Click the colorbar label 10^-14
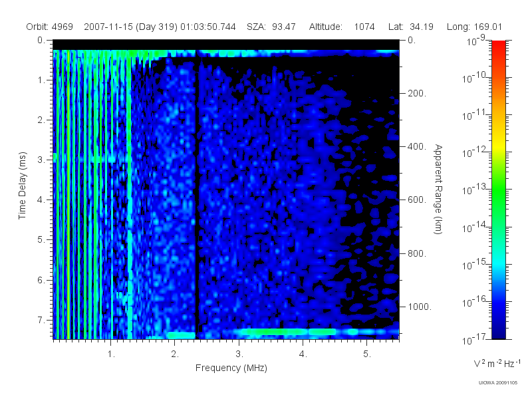This screenshot has width=532, height=399. click(474, 227)
